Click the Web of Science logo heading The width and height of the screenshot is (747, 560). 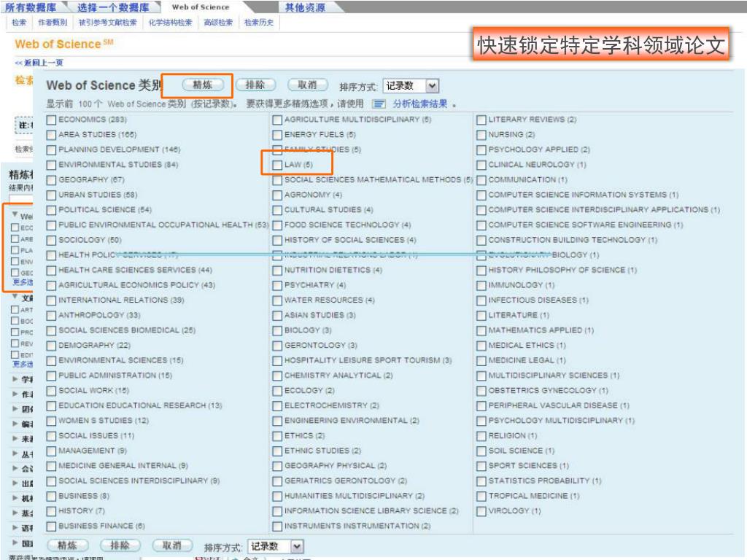tap(64, 44)
